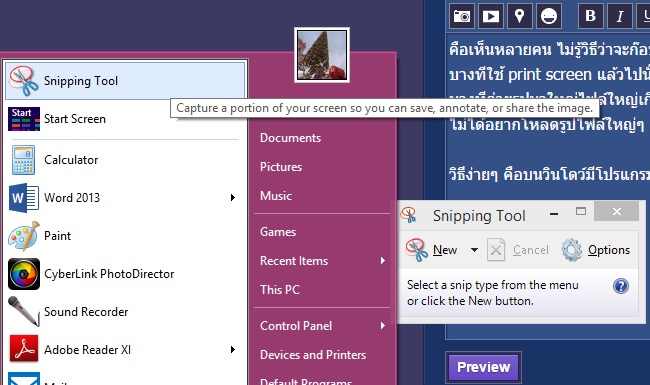Open Games from the Start menu
The image size is (650, 385).
click(x=278, y=232)
